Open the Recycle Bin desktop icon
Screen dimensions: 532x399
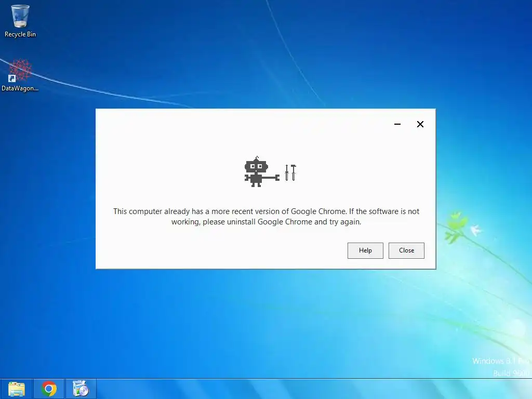(20, 21)
